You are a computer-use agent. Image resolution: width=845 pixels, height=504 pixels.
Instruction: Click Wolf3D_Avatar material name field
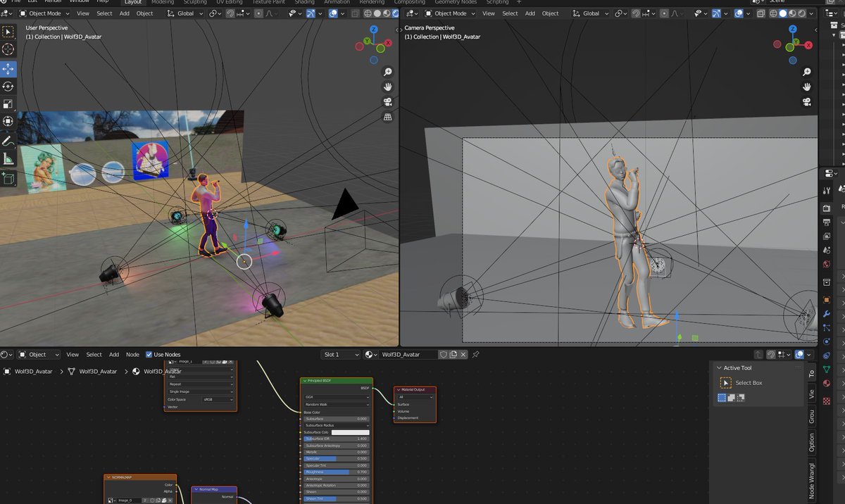[408, 354]
